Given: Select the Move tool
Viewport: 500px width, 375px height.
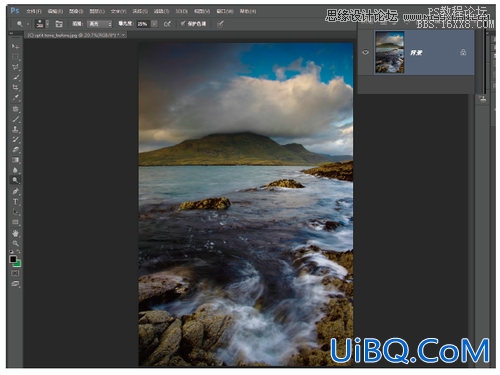Looking at the screenshot, I should click(x=15, y=46).
